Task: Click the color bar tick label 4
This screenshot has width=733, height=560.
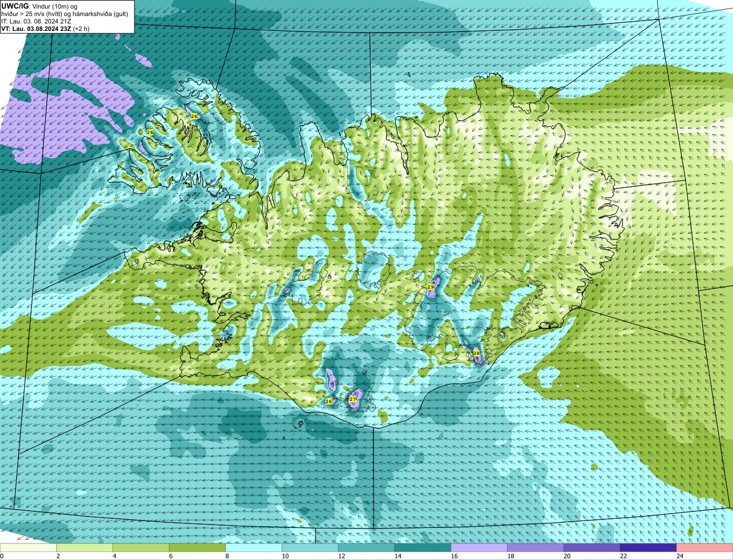Action: tap(115, 556)
